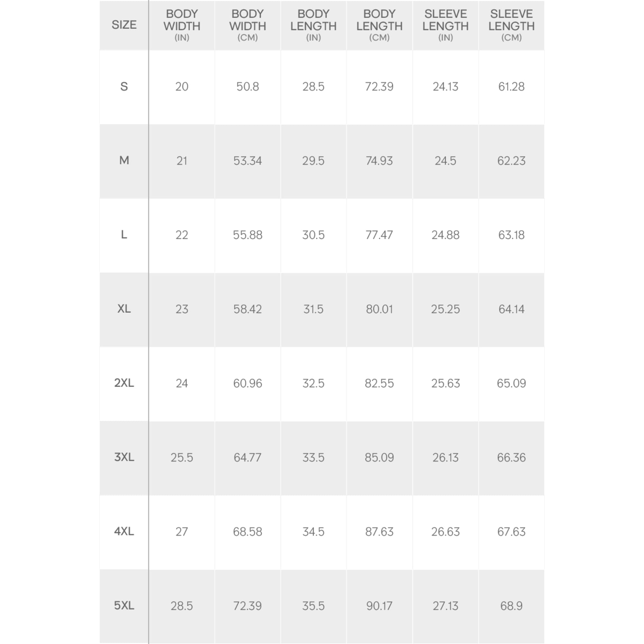Click the SIZE column header
The width and height of the screenshot is (644, 644).
tap(124, 25)
